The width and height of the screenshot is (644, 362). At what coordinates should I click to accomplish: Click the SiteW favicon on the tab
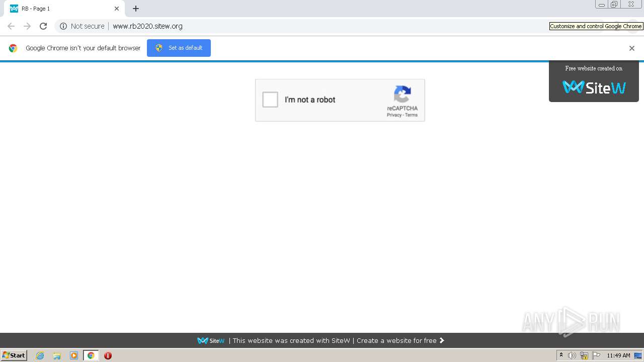tap(14, 9)
